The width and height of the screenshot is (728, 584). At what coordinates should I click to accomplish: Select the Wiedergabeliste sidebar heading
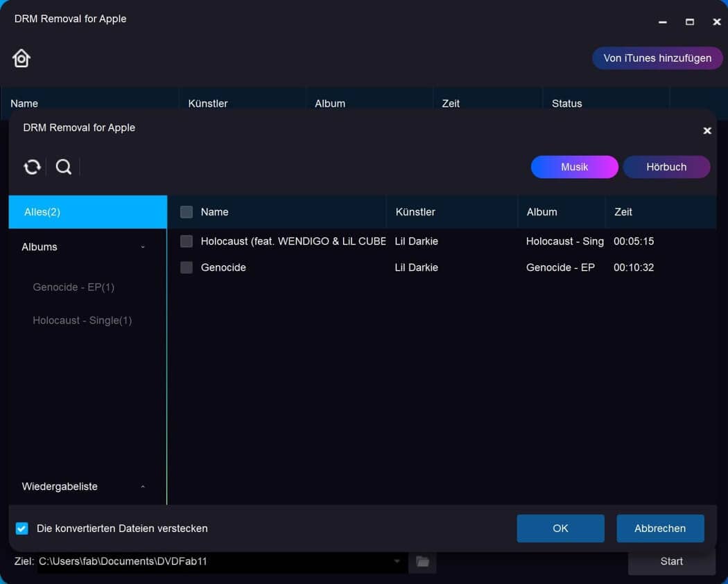tap(60, 486)
